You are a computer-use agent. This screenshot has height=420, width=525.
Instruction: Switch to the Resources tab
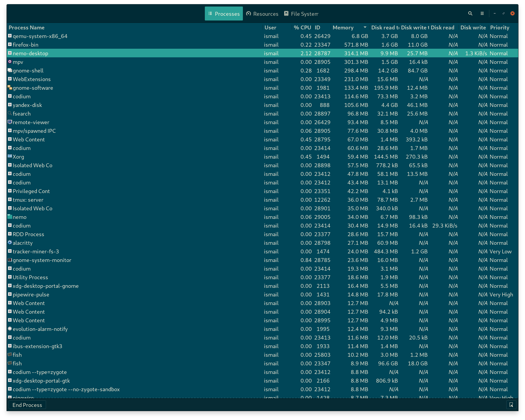coord(262,13)
